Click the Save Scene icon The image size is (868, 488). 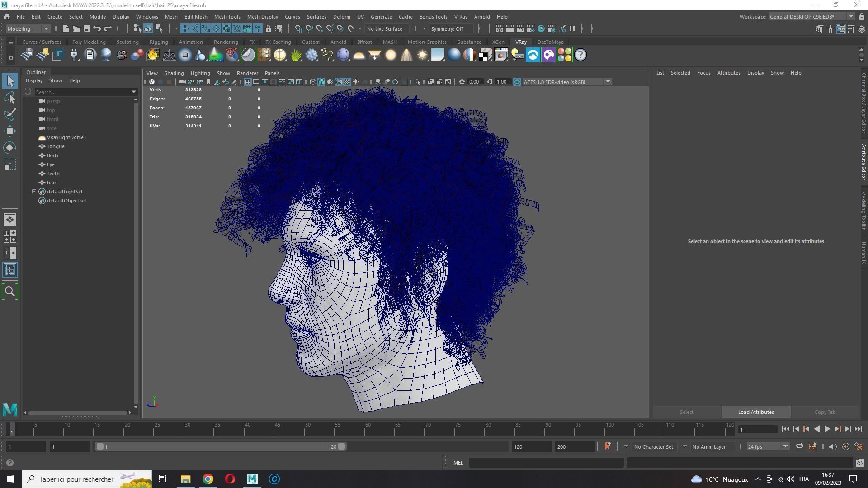click(86, 29)
